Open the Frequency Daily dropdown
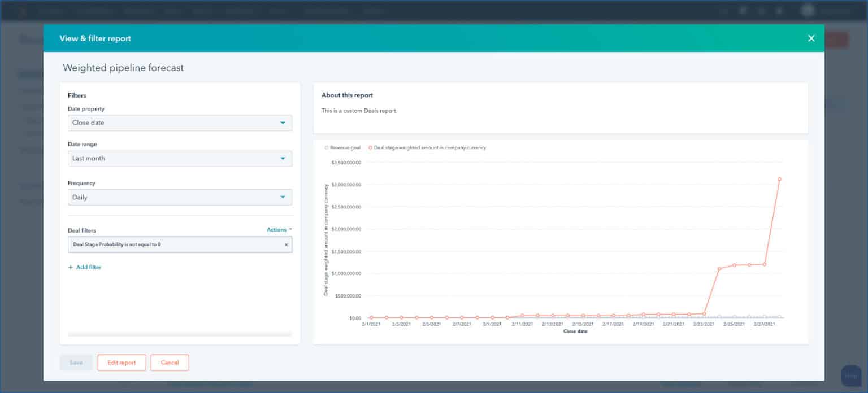868x393 pixels. tap(180, 197)
